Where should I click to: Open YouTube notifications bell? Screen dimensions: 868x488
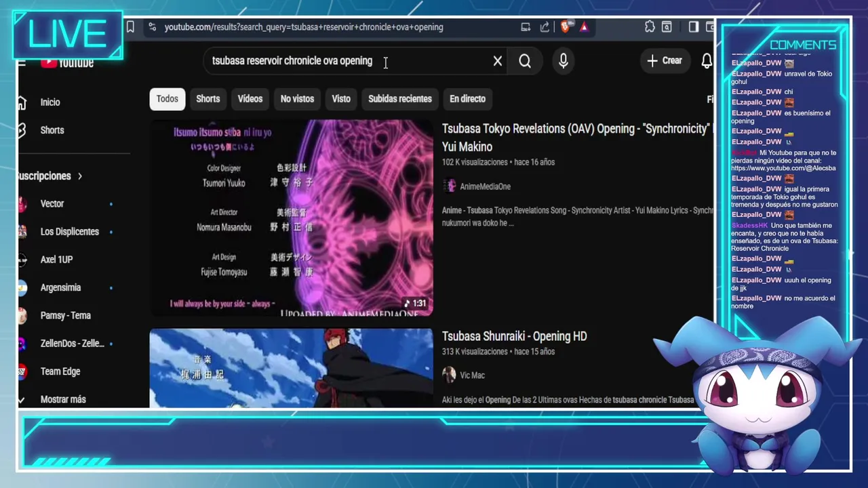707,61
